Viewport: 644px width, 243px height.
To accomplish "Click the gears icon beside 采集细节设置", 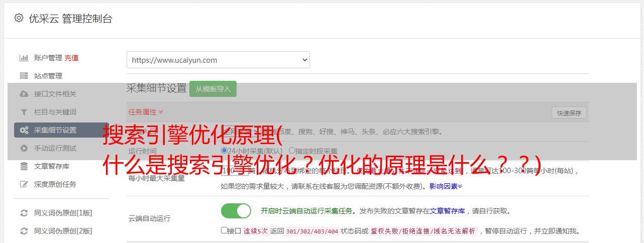I will [x=24, y=130].
